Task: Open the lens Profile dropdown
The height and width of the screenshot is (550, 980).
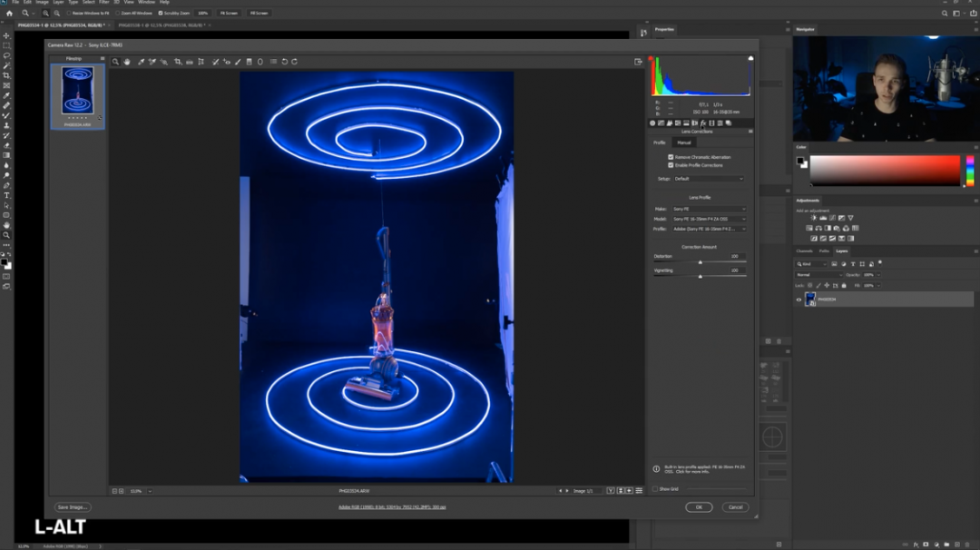Action: pos(709,229)
